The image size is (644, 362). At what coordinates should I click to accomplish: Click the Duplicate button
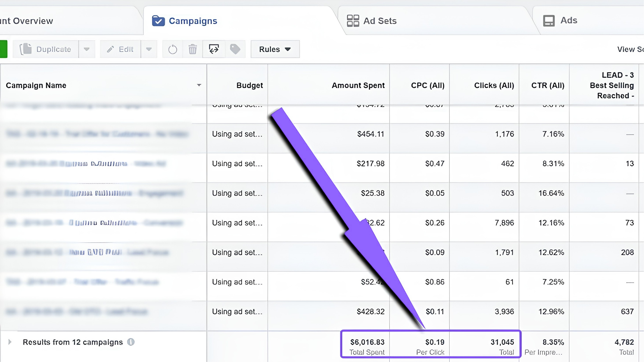[x=46, y=49]
